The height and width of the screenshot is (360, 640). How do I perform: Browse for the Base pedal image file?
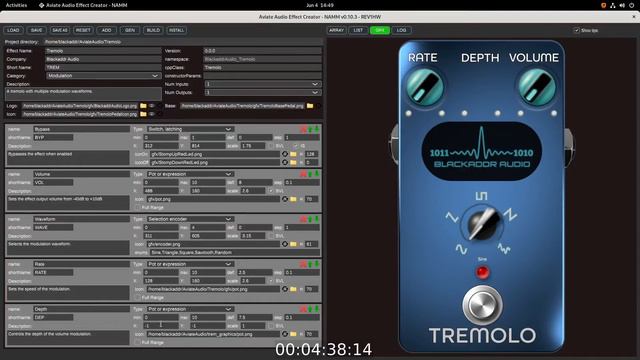coord(310,106)
